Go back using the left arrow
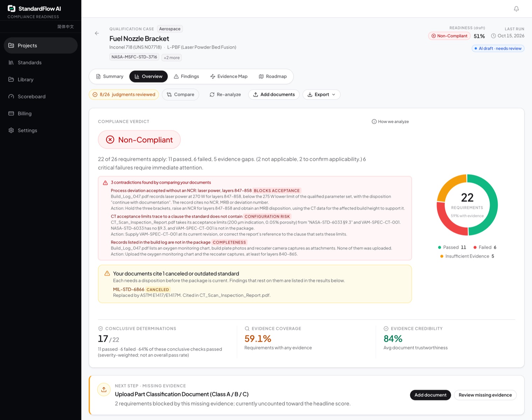 [97, 33]
